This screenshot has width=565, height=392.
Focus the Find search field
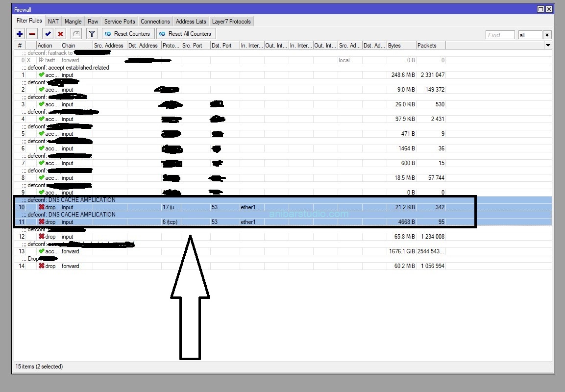pos(500,35)
